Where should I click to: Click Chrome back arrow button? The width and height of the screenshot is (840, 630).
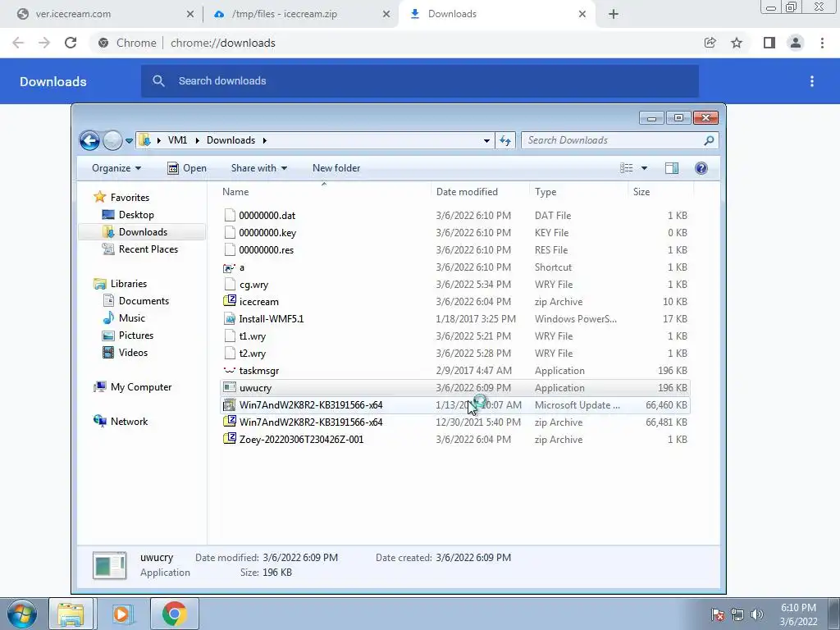coord(18,43)
